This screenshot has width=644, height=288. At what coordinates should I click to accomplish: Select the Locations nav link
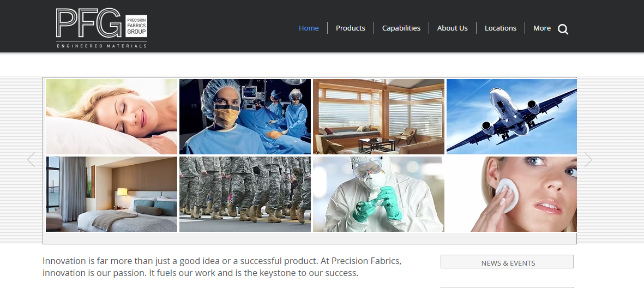[500, 28]
